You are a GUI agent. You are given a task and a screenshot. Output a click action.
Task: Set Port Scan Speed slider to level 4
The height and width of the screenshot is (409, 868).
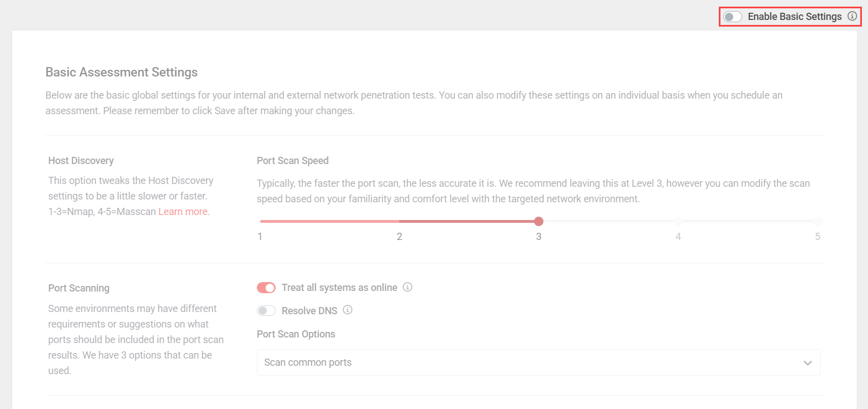click(678, 222)
